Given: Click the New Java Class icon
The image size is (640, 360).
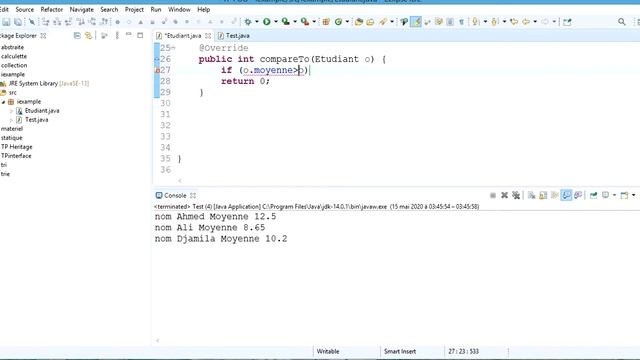Looking at the screenshot, I should (x=338, y=22).
